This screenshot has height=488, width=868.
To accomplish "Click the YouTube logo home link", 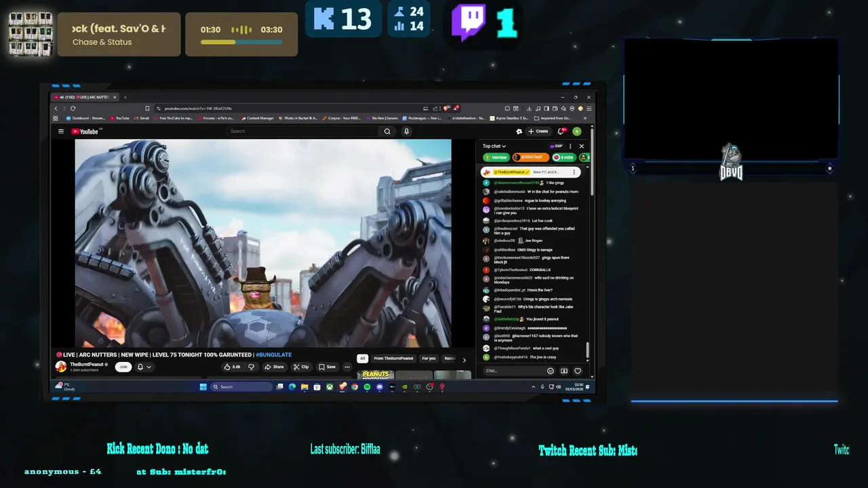I will coord(86,131).
